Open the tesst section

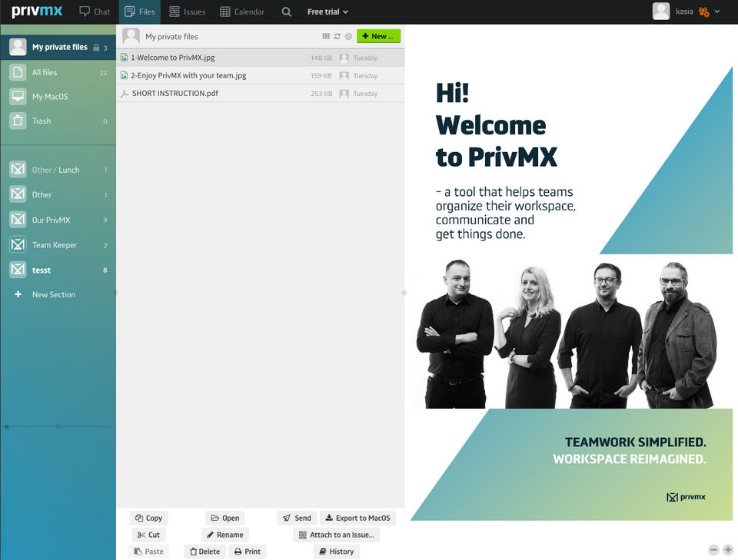[58, 270]
